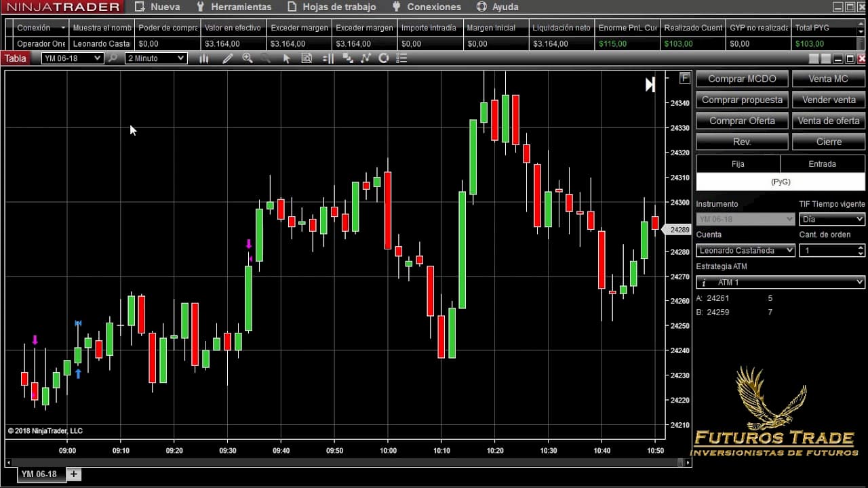Expand the YM 06-18 instrument dropdown
Image resolution: width=868 pixels, height=488 pixels.
[72, 58]
